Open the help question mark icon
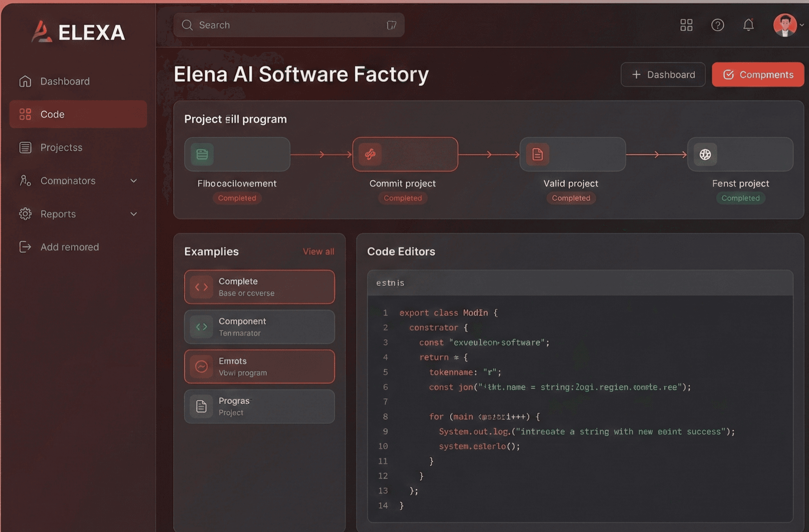Screen dimensions: 809x532 717,25
